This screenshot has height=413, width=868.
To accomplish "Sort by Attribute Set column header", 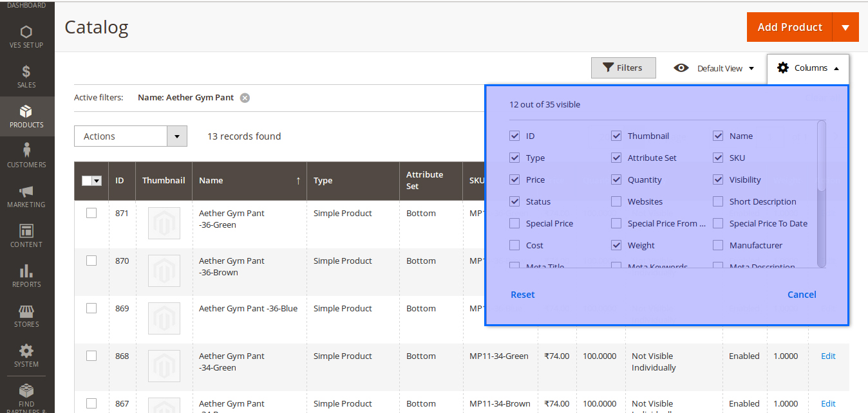I will point(431,181).
